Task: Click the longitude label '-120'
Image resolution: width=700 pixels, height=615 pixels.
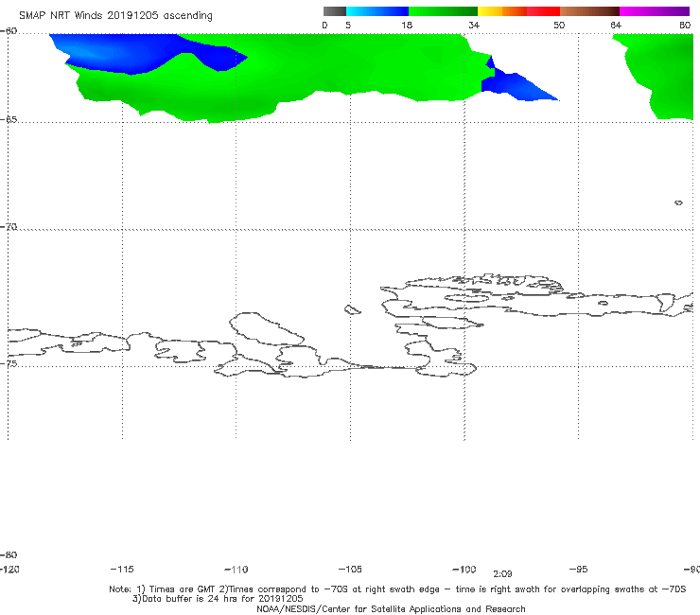Action: [x=9, y=569]
